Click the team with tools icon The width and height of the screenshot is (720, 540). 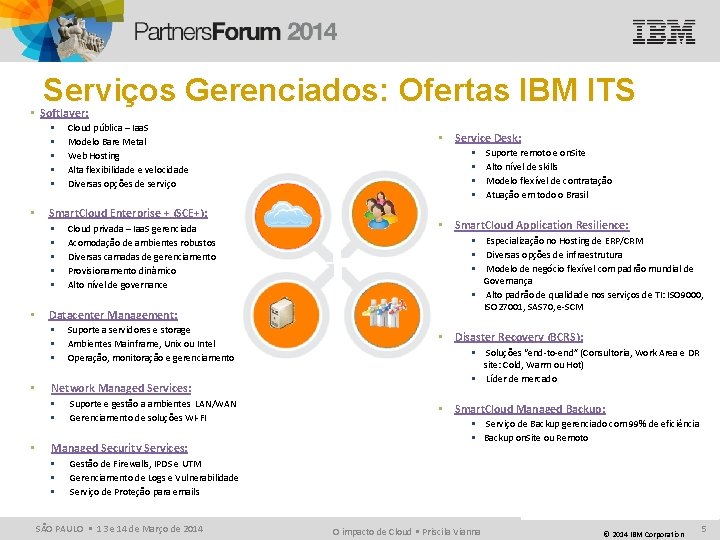pyautogui.click(x=387, y=314)
